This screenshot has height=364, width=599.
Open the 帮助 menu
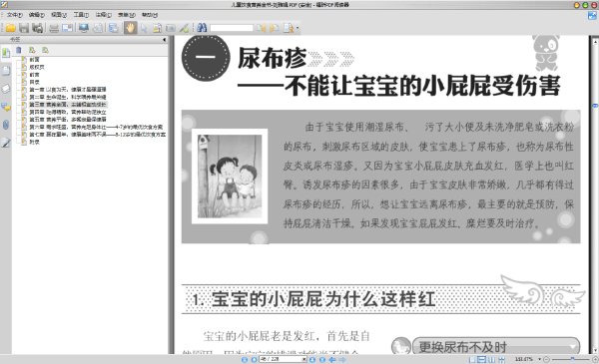(150, 15)
